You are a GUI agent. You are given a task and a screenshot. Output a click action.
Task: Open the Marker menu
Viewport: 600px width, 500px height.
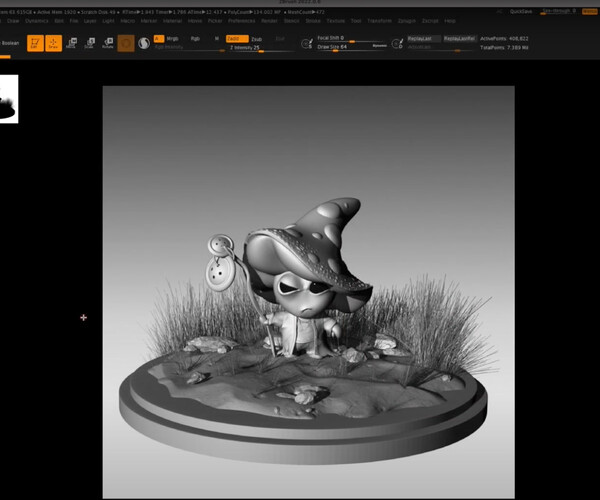coord(149,21)
